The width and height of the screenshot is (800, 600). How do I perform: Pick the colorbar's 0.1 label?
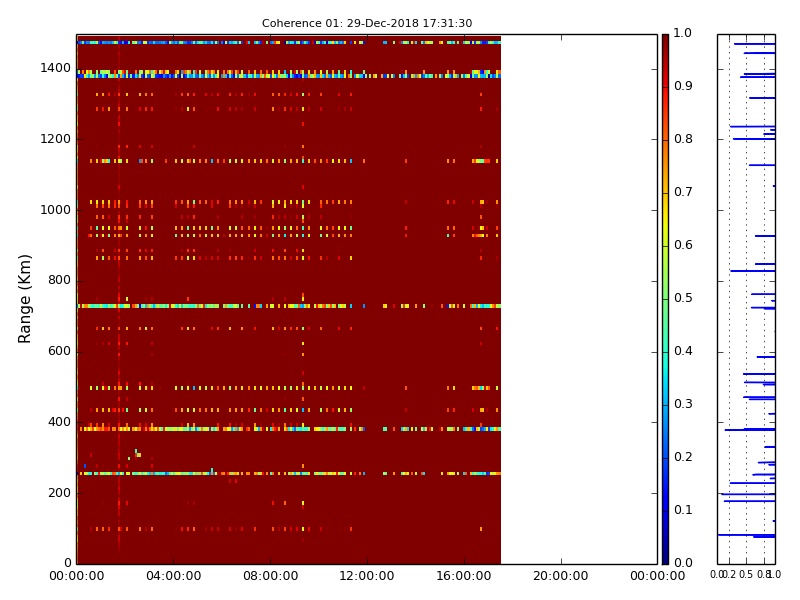click(683, 510)
